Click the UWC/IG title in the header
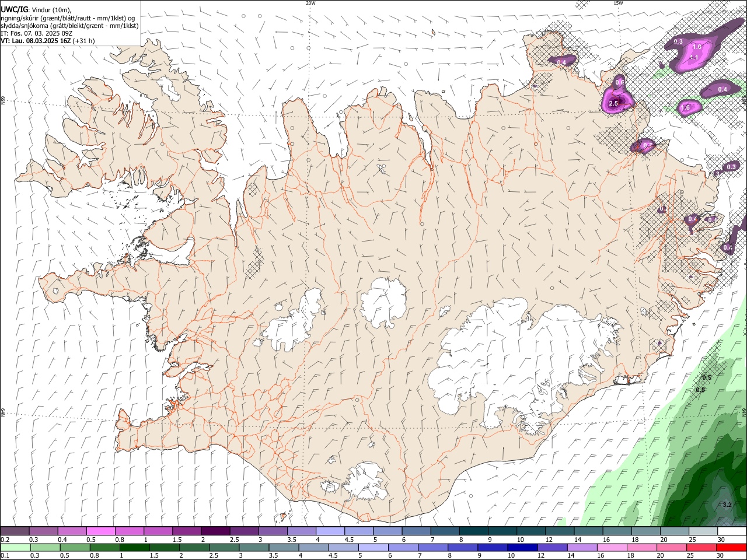Image resolution: width=747 pixels, height=560 pixels. point(14,10)
